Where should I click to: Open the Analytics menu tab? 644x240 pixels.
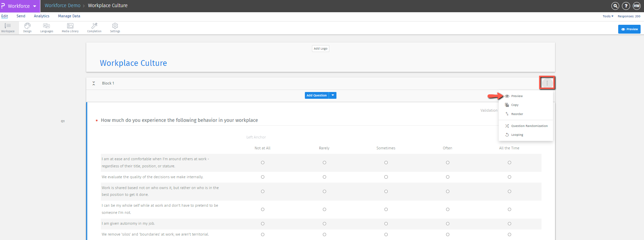[x=41, y=16]
